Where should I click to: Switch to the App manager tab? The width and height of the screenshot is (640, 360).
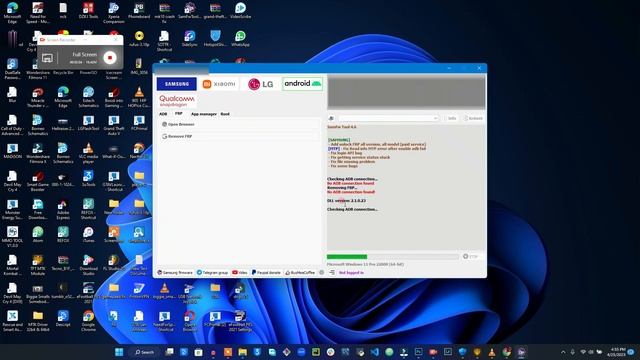pos(203,114)
